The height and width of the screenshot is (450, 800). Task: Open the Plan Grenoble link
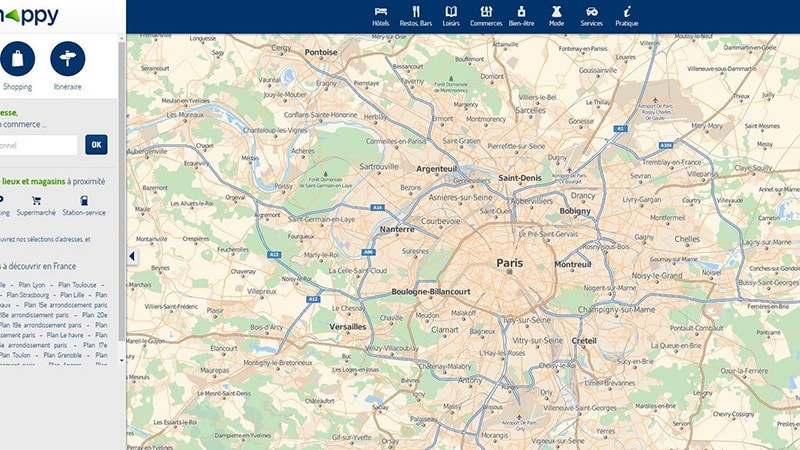(62, 355)
